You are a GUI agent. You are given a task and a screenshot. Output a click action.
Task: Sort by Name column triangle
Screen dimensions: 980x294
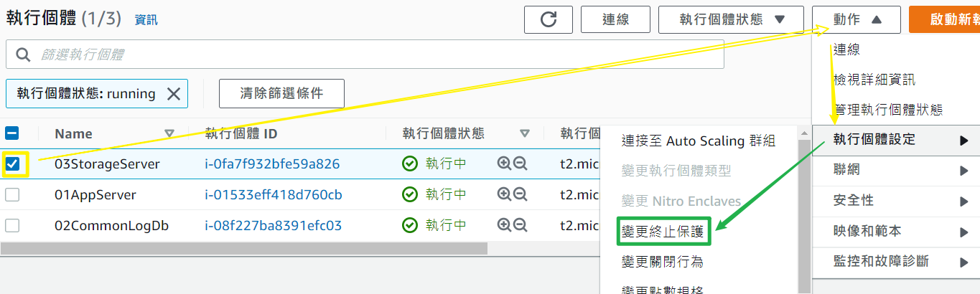(x=169, y=133)
